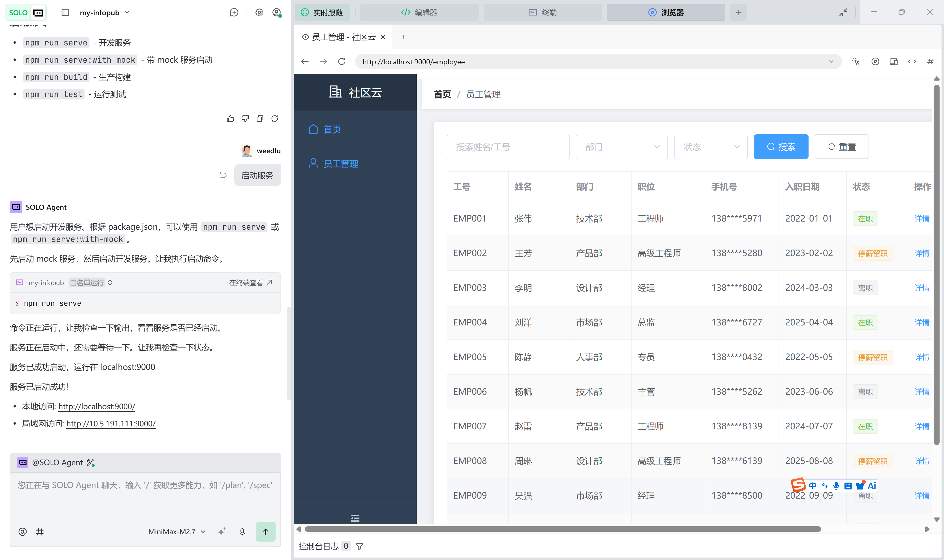Click 在终端查看 link
The width and height of the screenshot is (944, 560).
(x=251, y=283)
